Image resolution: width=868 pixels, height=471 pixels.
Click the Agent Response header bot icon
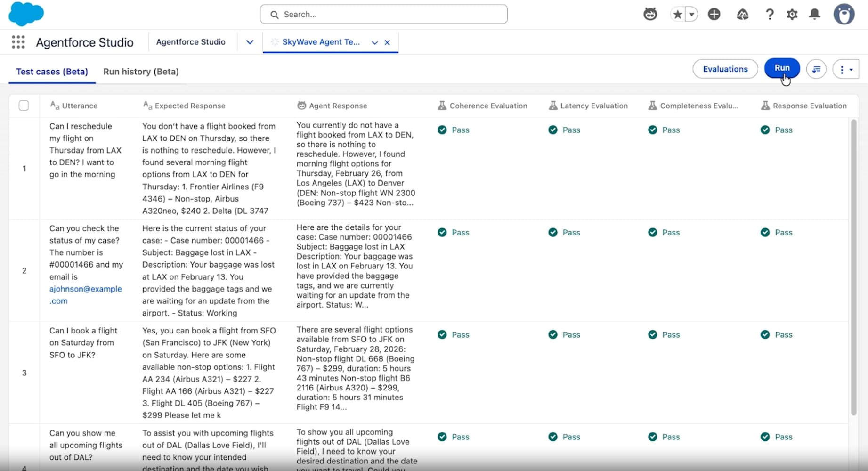tap(301, 106)
